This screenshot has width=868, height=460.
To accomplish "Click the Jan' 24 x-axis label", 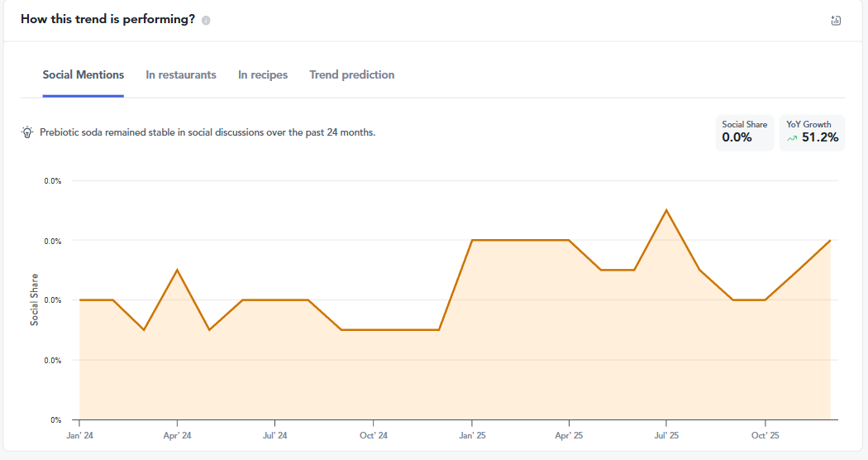I will coord(80,435).
